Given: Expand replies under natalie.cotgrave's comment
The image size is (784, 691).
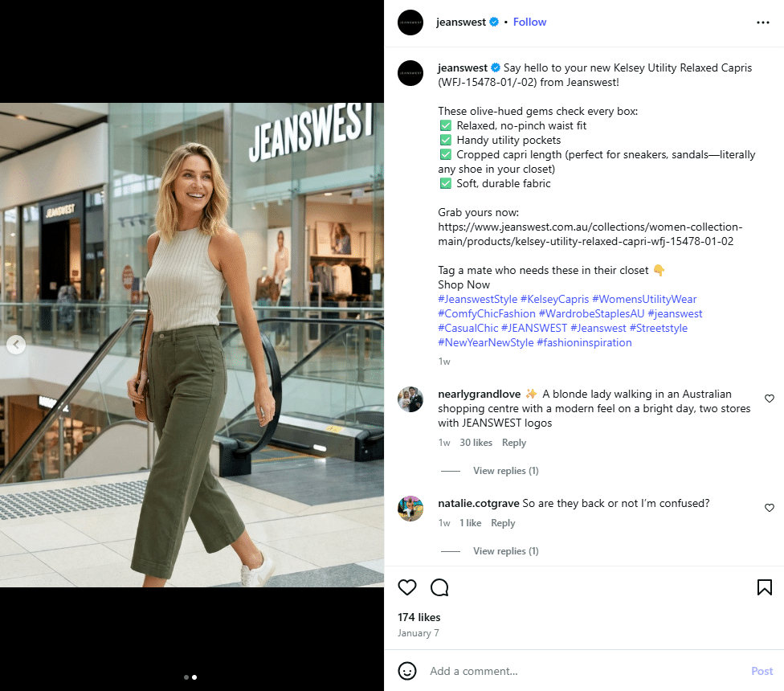Looking at the screenshot, I should tap(505, 551).
